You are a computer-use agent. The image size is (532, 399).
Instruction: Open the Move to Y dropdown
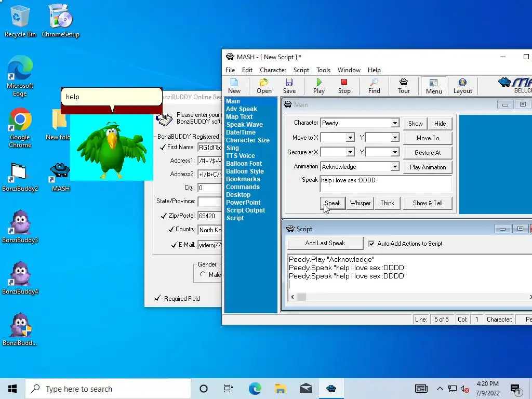pos(395,137)
